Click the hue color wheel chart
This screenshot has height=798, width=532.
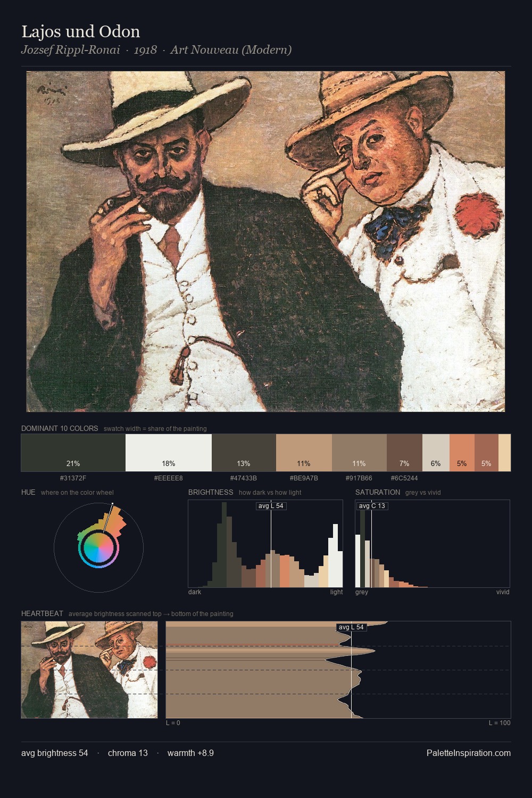(x=98, y=547)
